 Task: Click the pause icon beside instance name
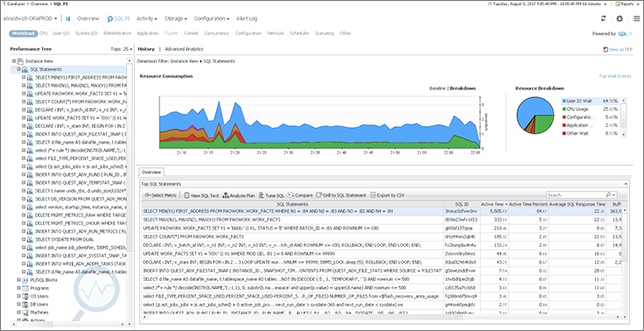[x=68, y=18]
